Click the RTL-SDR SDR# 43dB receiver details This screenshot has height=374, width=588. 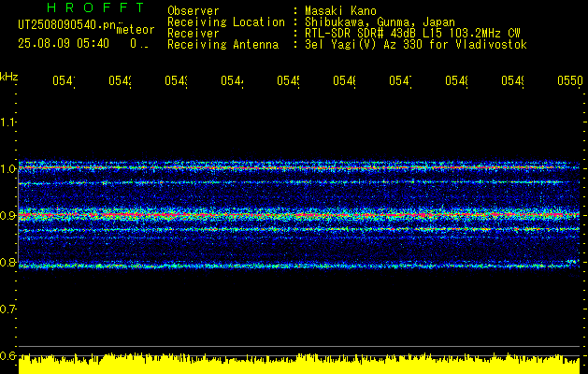pyautogui.click(x=412, y=34)
